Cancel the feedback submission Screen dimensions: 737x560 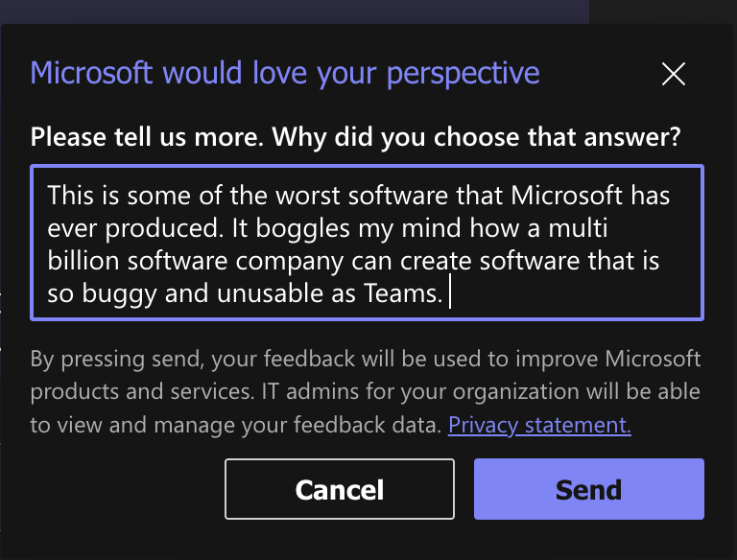click(x=340, y=489)
